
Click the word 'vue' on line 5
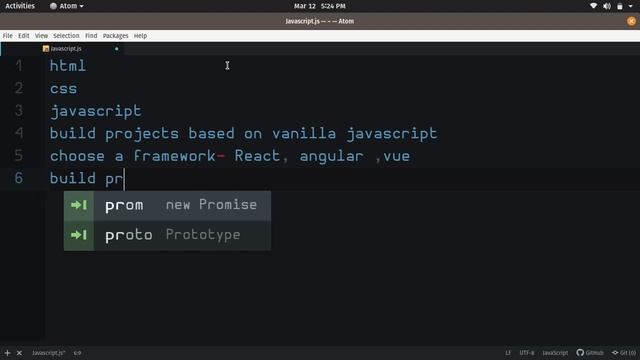coord(396,157)
